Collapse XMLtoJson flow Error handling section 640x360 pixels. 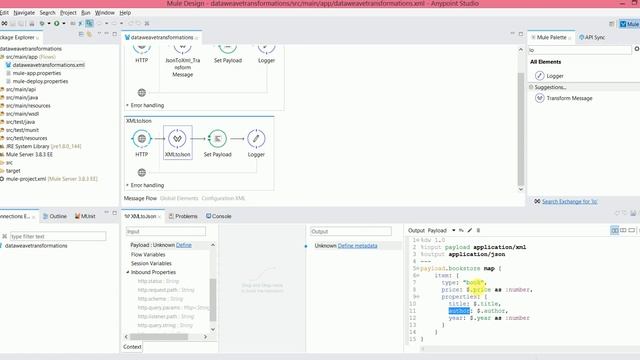(x=127, y=185)
